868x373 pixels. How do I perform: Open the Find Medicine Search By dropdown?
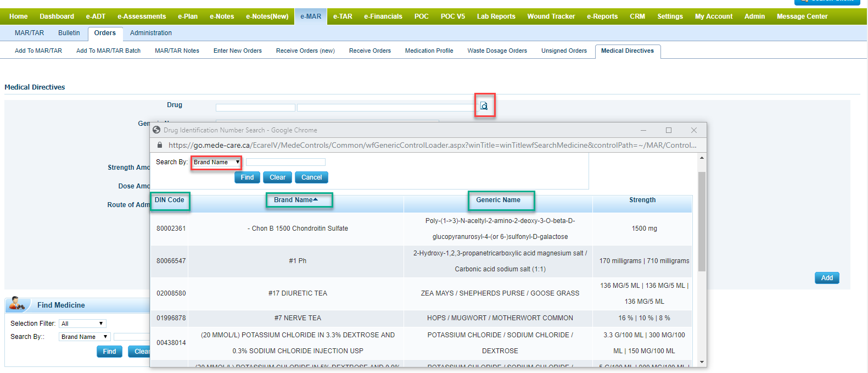85,337
